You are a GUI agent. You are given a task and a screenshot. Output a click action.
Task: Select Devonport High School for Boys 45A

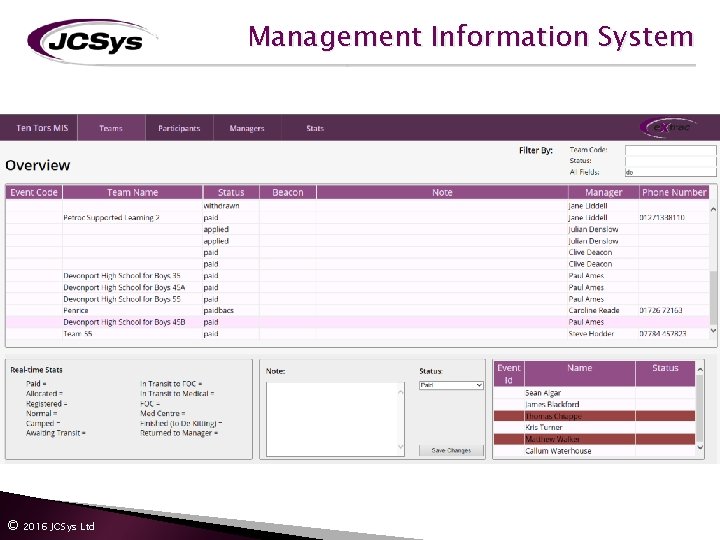pos(357,287)
